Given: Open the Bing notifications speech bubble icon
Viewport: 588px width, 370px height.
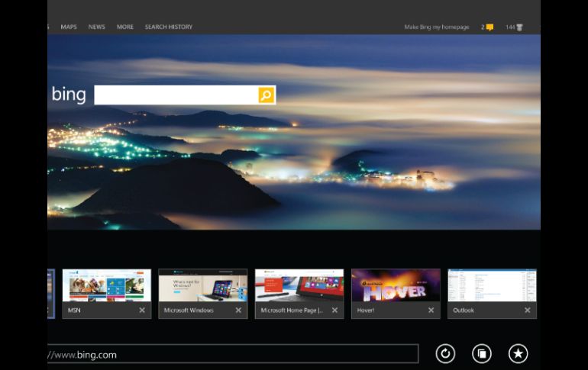Looking at the screenshot, I should pos(489,27).
